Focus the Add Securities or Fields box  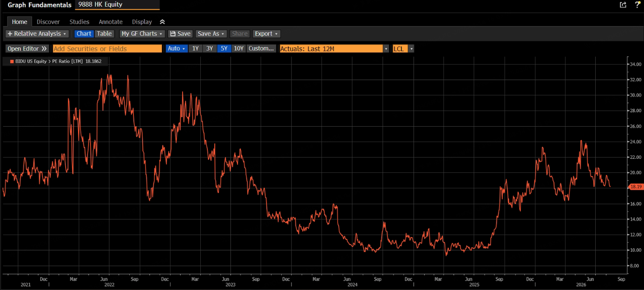coord(107,49)
